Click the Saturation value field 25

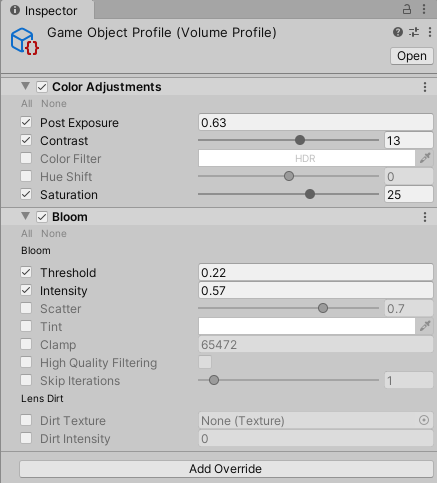click(x=409, y=194)
